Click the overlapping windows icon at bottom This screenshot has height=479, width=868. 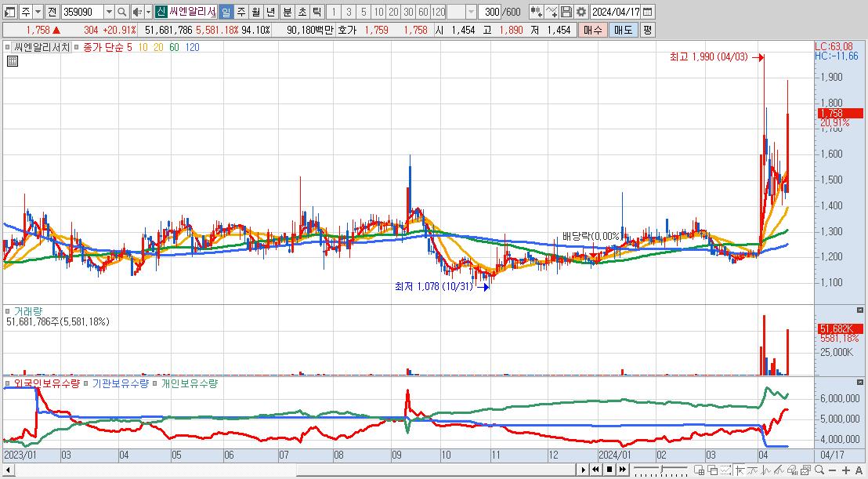coord(712,470)
